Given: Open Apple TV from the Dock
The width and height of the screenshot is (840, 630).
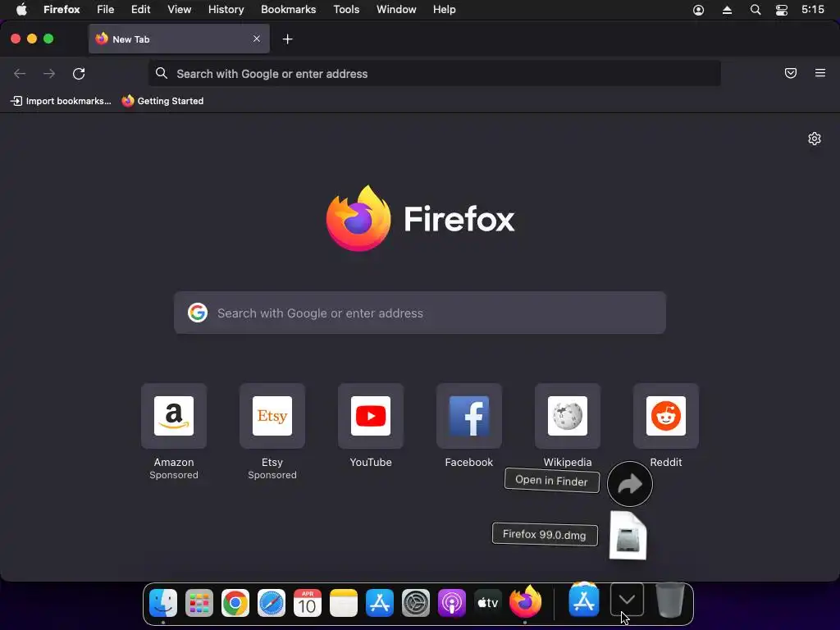Looking at the screenshot, I should (488, 603).
